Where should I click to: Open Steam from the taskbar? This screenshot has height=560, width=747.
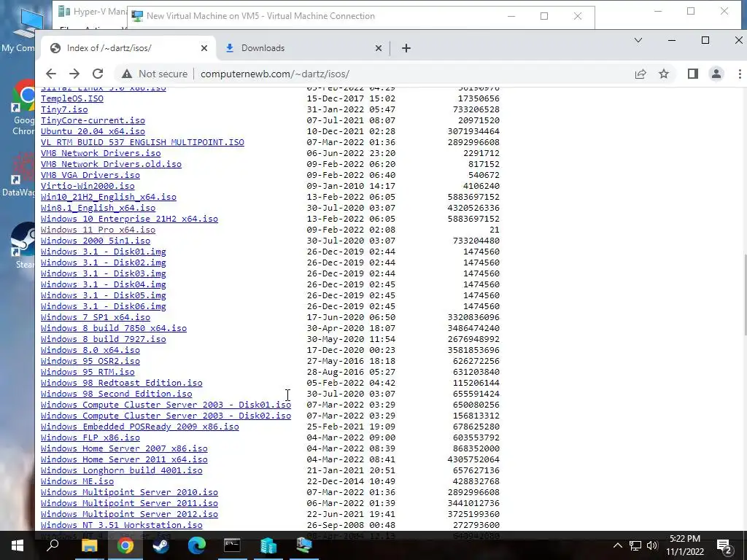(x=160, y=545)
